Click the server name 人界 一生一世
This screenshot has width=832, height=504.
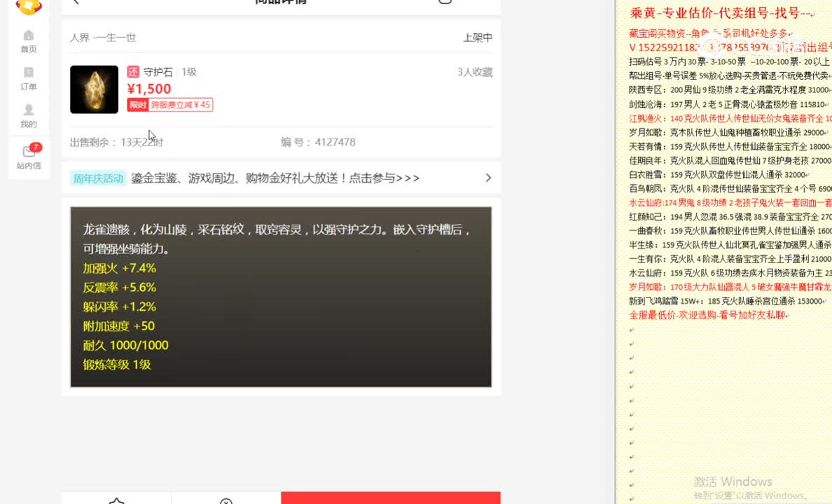click(103, 38)
